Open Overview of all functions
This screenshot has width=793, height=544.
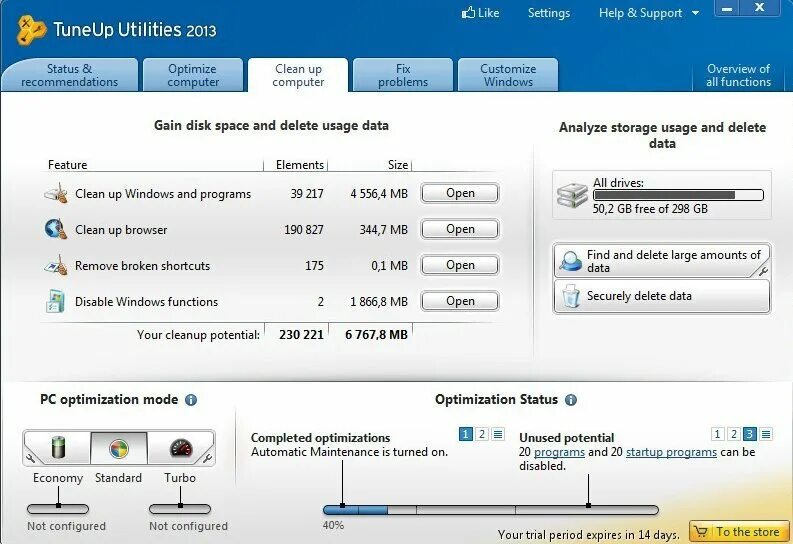(738, 75)
